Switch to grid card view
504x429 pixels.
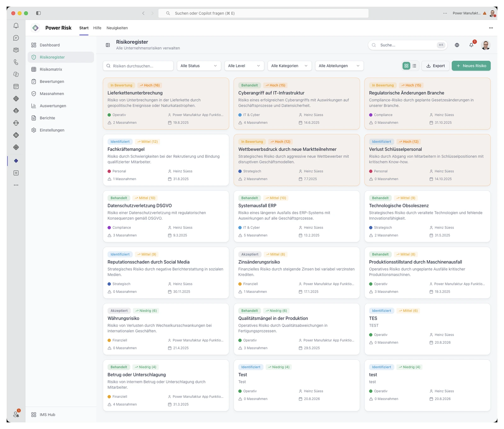(x=406, y=66)
